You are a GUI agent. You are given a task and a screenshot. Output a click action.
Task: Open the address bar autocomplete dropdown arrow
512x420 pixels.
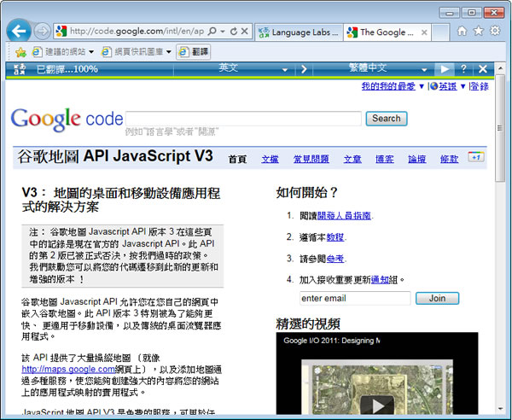pos(223,32)
